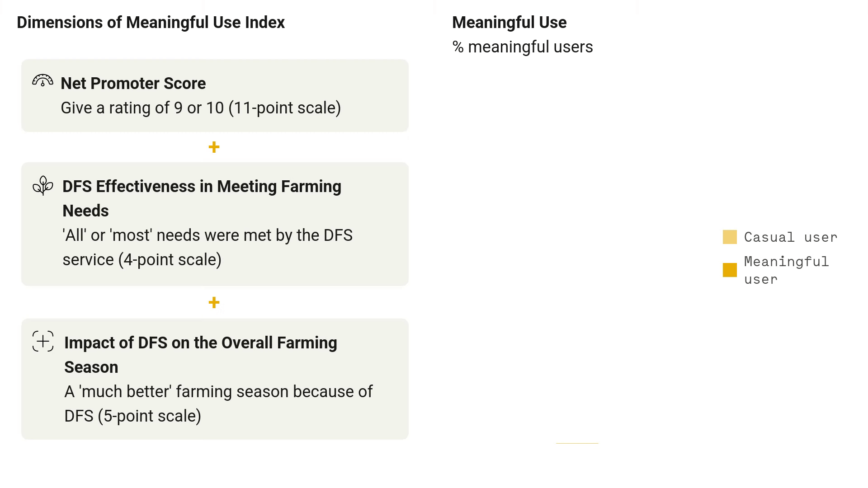Click the Meaningful user legend color swatch
Viewport: 868px width, 488px height.
pos(730,270)
